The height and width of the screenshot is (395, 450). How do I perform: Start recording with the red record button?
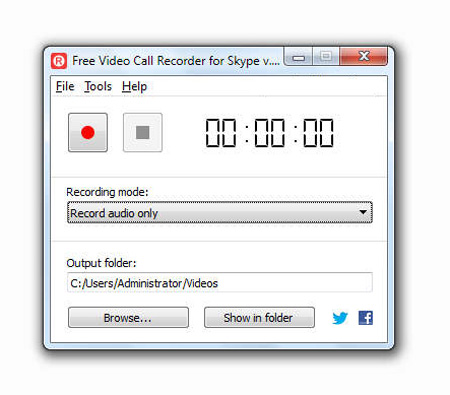click(88, 132)
